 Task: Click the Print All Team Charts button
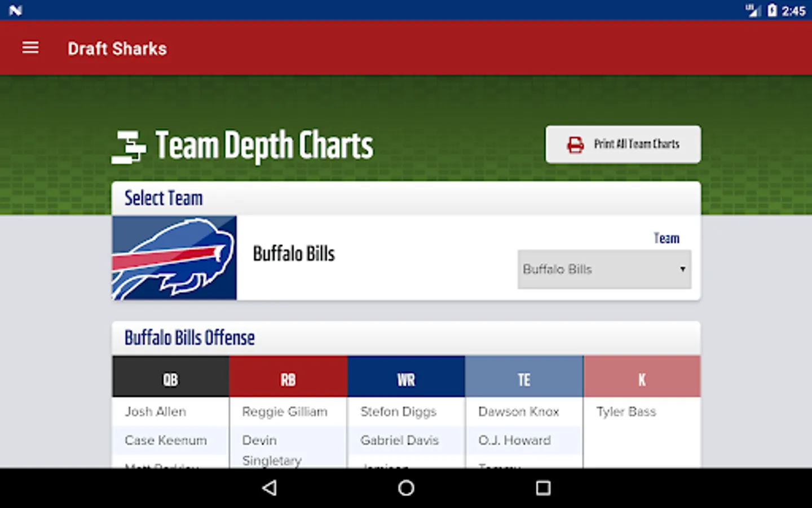coord(623,144)
